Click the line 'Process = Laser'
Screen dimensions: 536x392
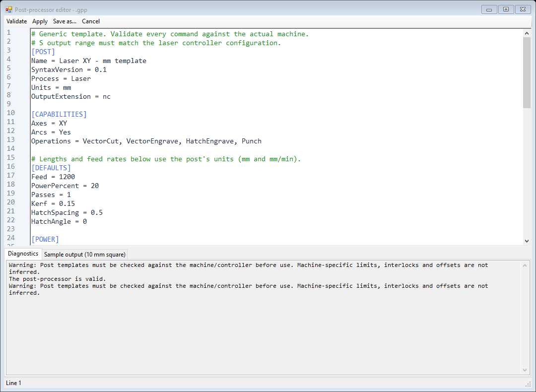pos(61,78)
